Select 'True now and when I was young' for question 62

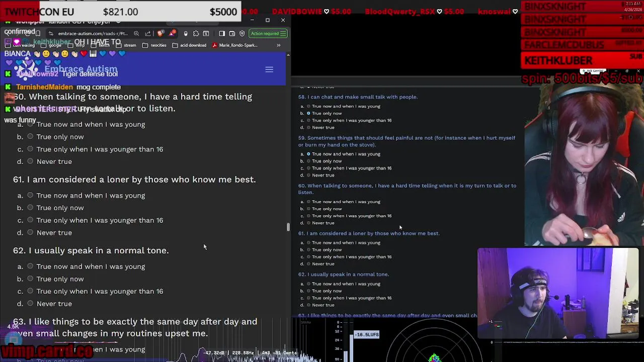click(x=30, y=266)
